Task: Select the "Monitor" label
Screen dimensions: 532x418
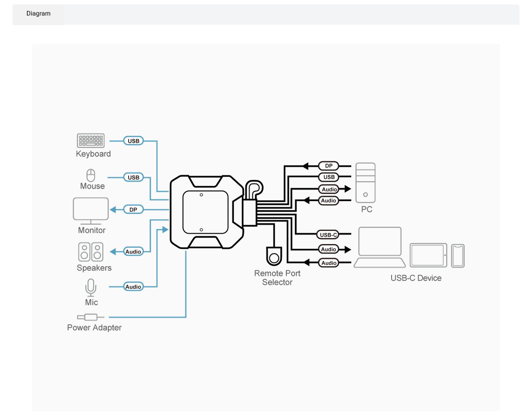Action: tap(92, 230)
